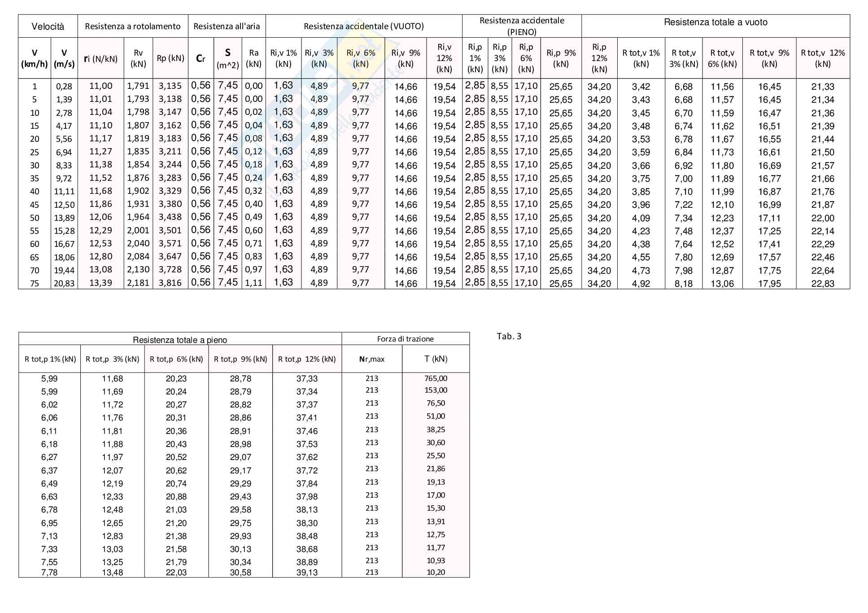This screenshot has width=868, height=613.
Task: Click the Velocità header cell
Action: tap(48, 26)
